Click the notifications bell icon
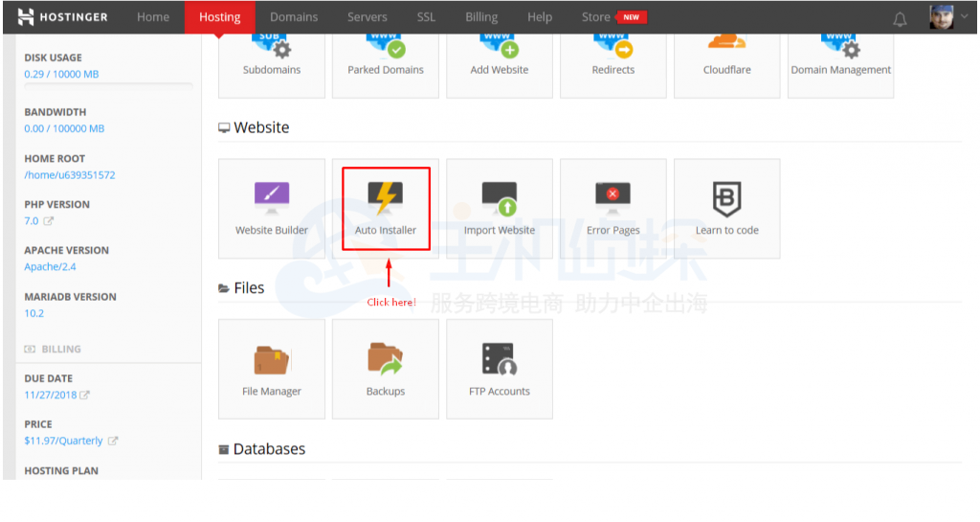980x522 pixels. [x=900, y=19]
